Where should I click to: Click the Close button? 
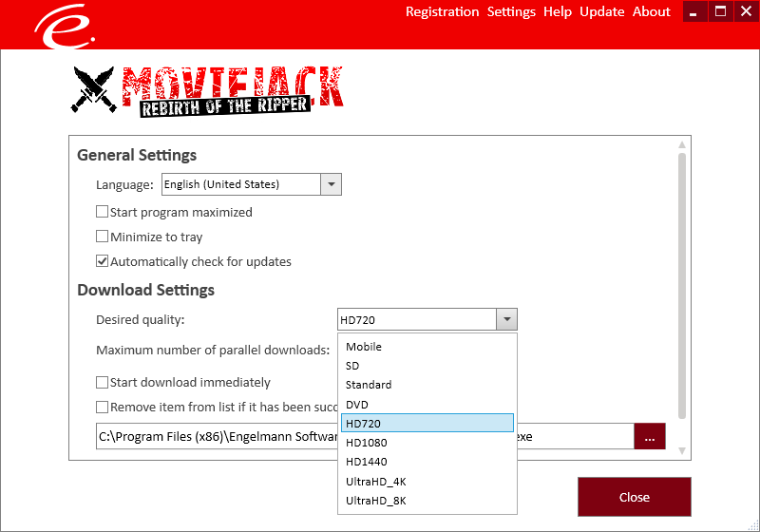pos(634,497)
